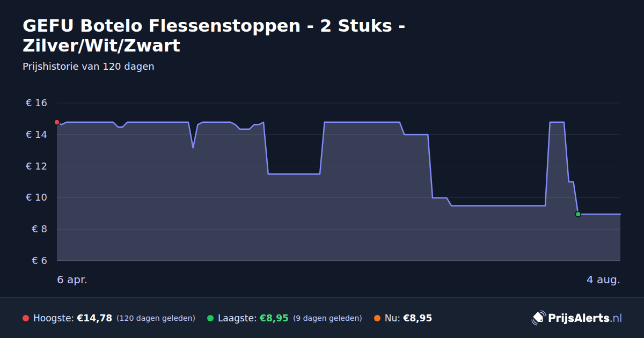The height and width of the screenshot is (338, 644).
Task: Click the PrijsAlerts price tag logo icon
Action: [x=538, y=318]
